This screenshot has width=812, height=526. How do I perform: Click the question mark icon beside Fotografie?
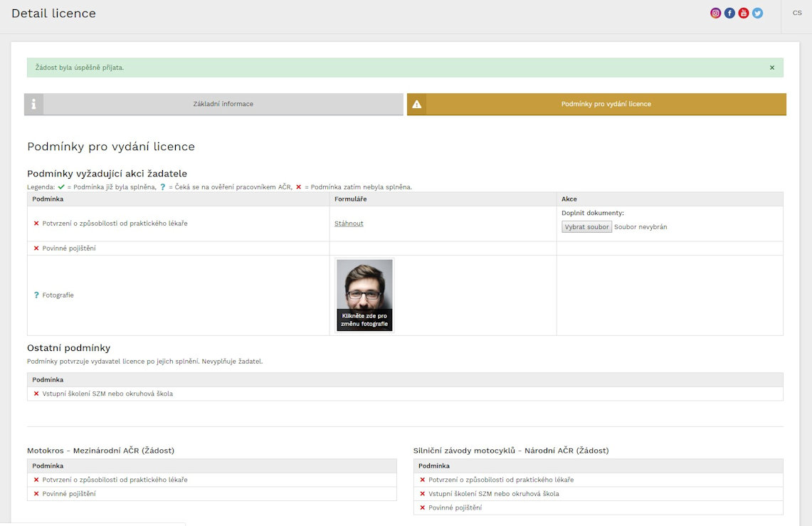[36, 295]
